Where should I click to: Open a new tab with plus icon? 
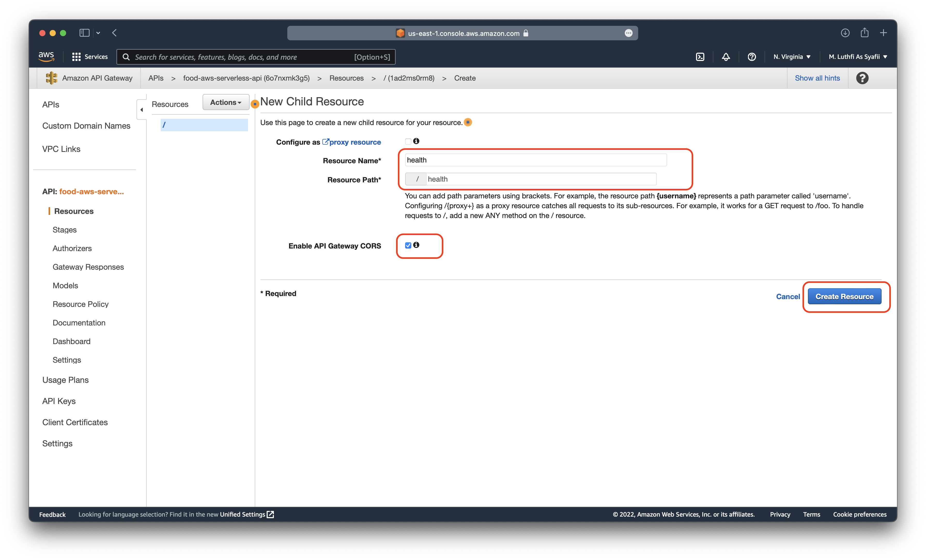point(884,33)
